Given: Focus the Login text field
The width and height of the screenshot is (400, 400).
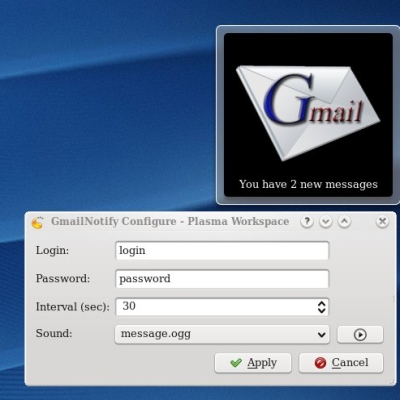Looking at the screenshot, I should pyautogui.click(x=222, y=251).
